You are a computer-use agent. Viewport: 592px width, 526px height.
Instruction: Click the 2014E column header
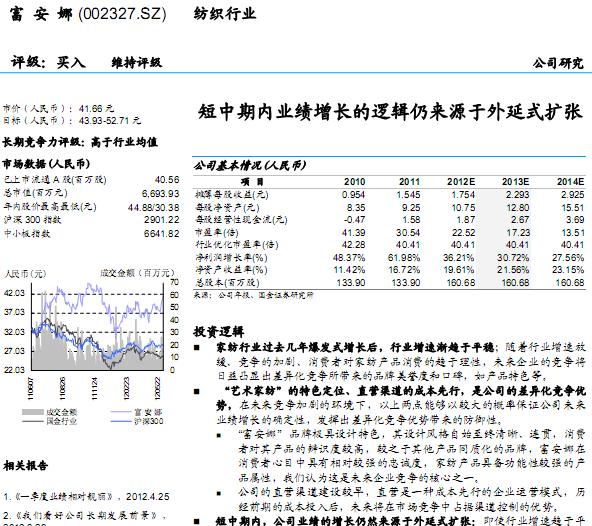(x=570, y=182)
